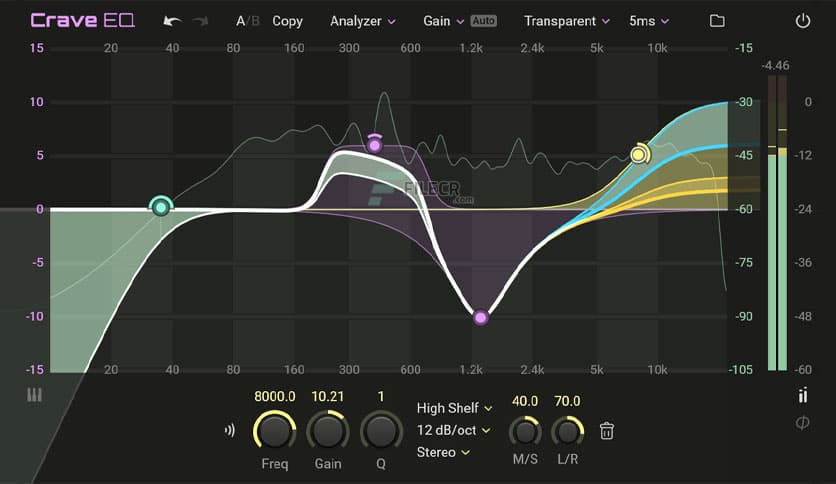Select the purple notch node at -10 dB
Viewport: 836px width, 484px height.
click(x=480, y=318)
